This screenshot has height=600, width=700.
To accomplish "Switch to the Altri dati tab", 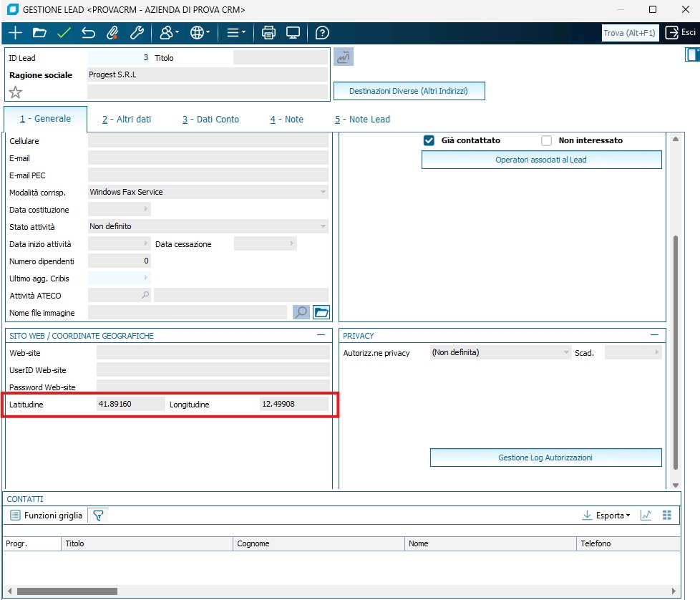I will 127,120.
